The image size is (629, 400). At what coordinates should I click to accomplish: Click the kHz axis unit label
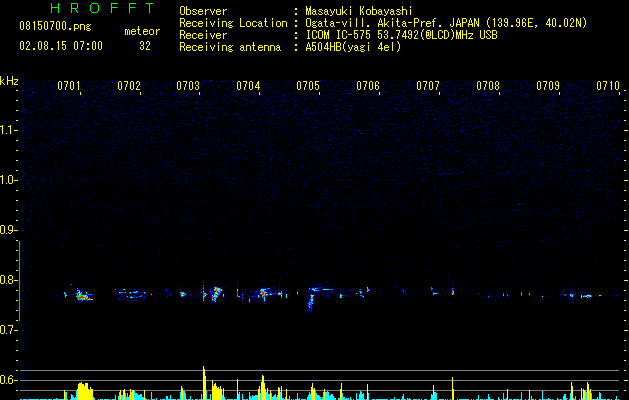coord(9,81)
